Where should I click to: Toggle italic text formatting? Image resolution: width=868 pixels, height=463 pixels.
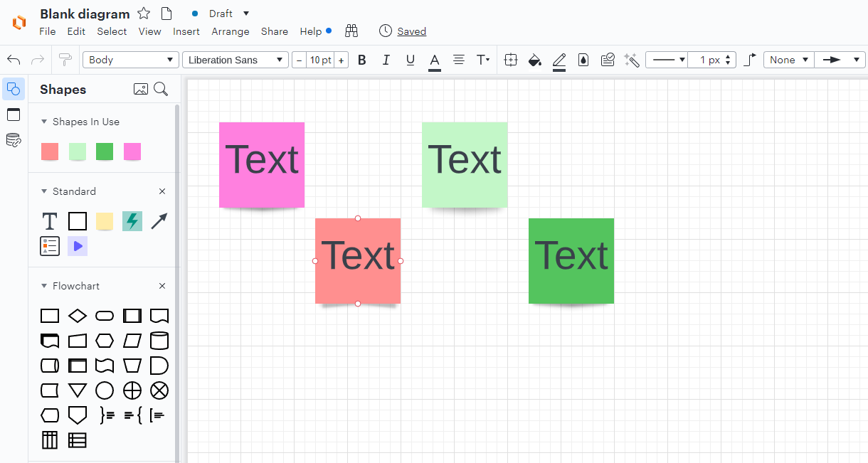point(386,60)
